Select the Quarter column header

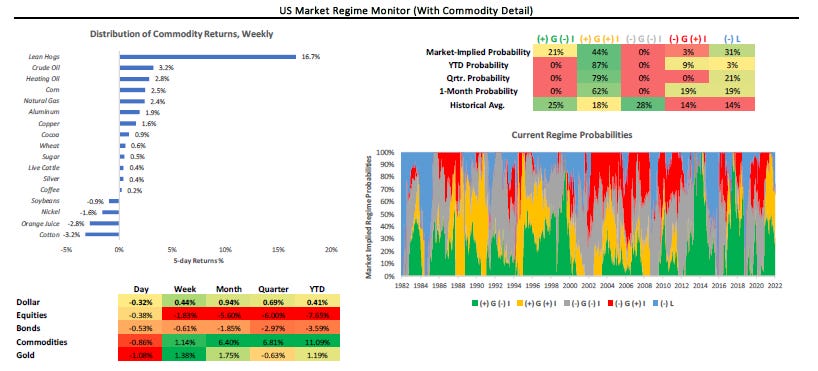272,289
